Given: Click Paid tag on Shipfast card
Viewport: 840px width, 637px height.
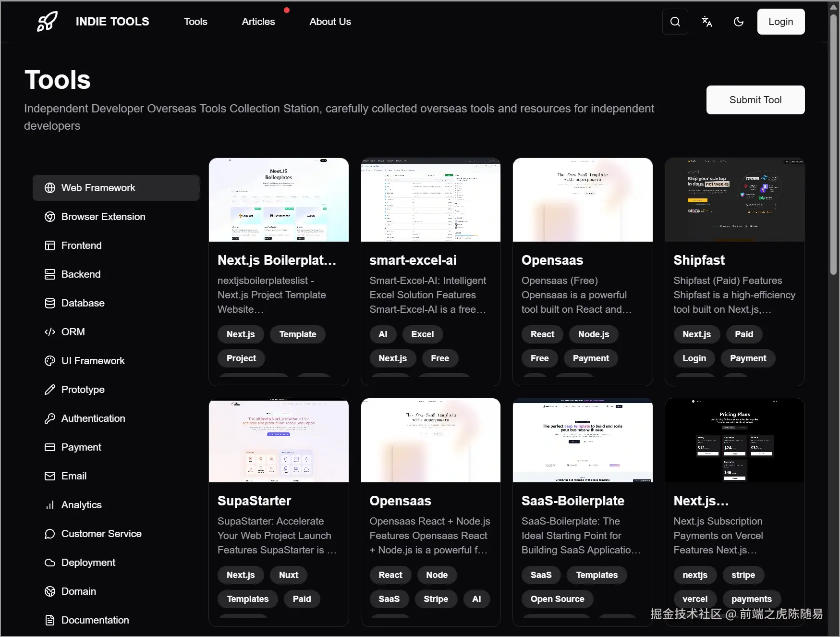Looking at the screenshot, I should [744, 334].
